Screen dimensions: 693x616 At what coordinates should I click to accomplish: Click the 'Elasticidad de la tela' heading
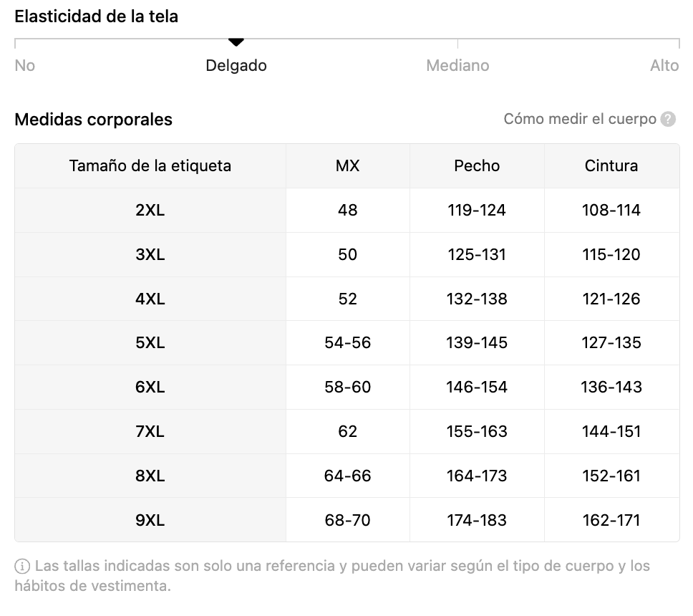tap(97, 16)
